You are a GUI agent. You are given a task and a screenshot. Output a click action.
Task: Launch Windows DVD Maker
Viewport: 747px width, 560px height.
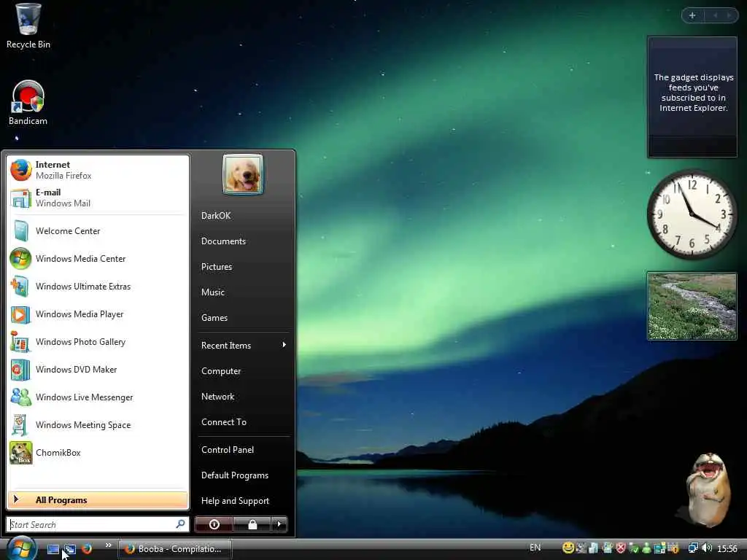98,370
